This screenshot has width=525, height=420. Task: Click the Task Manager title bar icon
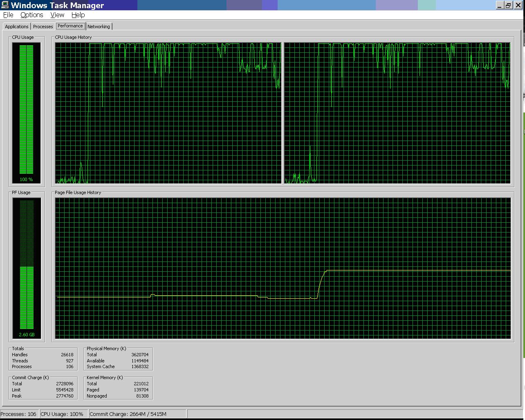coord(5,5)
